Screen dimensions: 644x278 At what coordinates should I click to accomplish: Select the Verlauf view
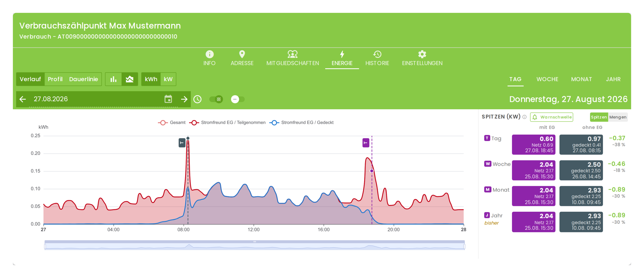point(30,79)
